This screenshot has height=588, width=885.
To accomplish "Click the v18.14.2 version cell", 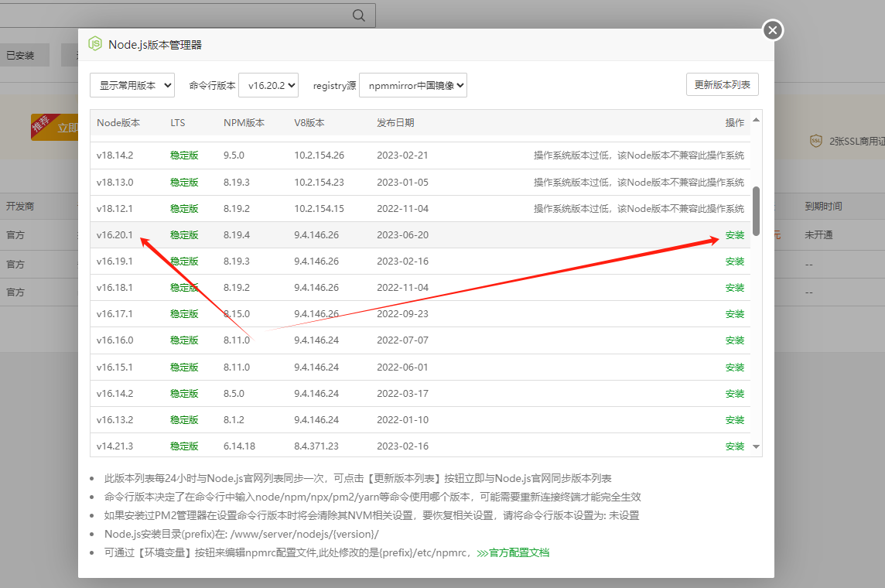I will [114, 156].
